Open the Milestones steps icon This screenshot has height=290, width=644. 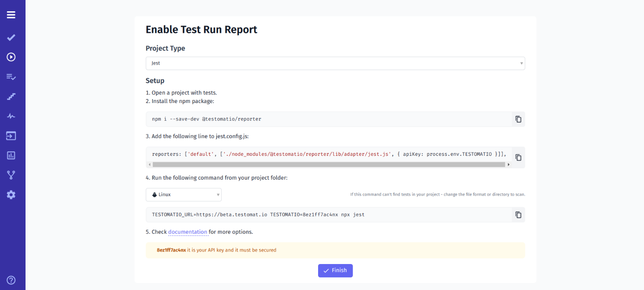click(11, 96)
